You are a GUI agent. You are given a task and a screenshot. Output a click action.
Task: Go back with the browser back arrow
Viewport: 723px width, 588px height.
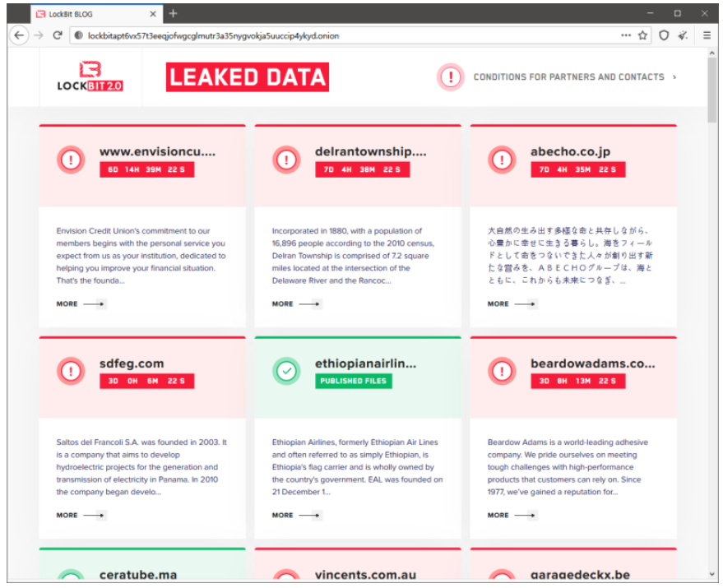tap(19, 35)
